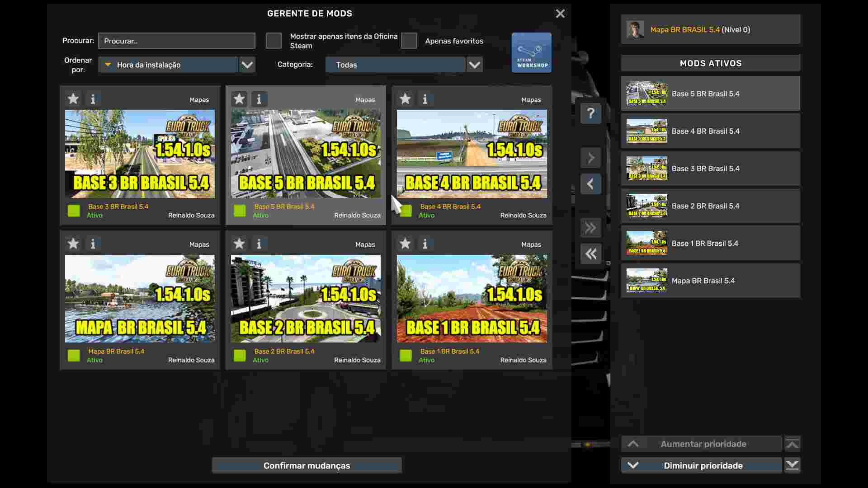
Task: Click the double-right arrow to deactivate all
Action: coord(591,228)
